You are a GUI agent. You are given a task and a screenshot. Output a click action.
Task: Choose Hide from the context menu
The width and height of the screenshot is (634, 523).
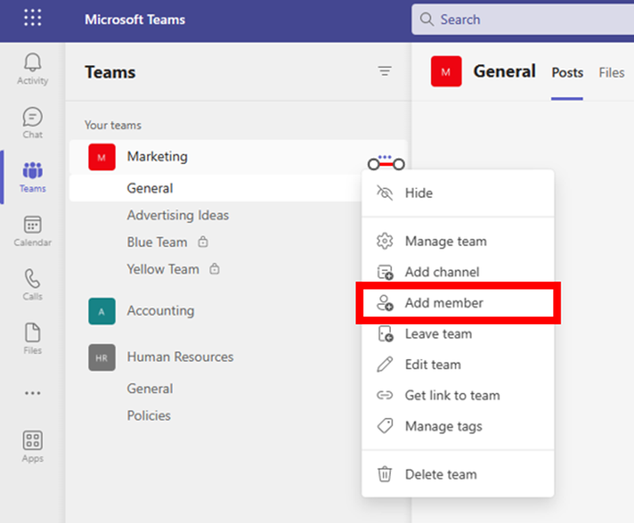458,193
